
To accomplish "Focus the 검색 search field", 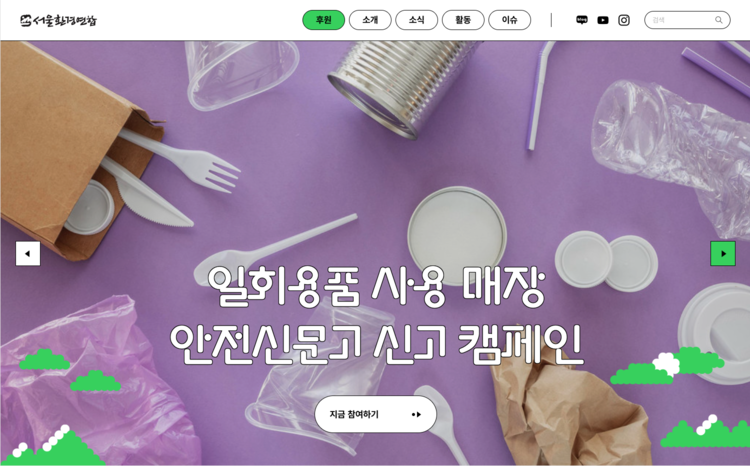I will click(x=687, y=20).
